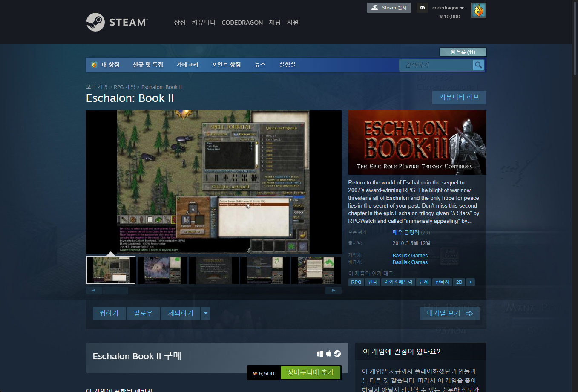578x392 pixels.
Task: Open the 실험실 tab
Action: click(288, 65)
